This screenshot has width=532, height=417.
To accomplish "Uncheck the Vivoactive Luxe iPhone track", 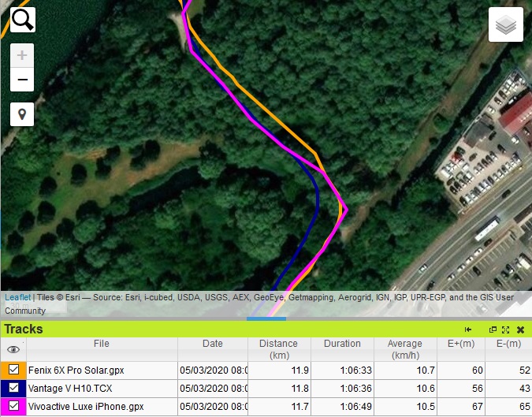I will click(13, 407).
